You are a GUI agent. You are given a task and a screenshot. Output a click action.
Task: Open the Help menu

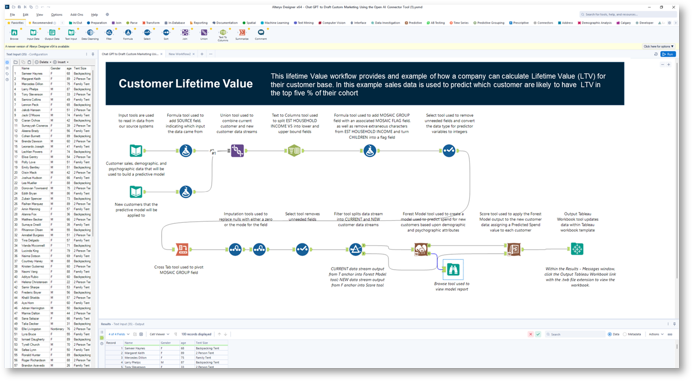(94, 15)
